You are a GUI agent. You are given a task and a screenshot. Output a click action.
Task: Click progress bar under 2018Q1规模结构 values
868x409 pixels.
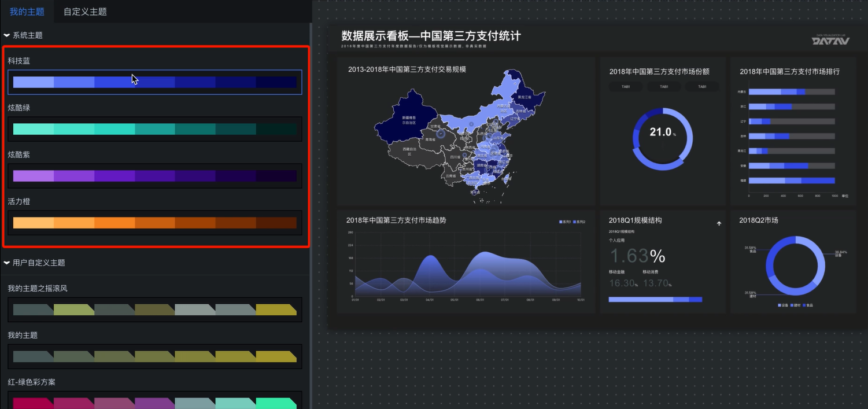[655, 300]
